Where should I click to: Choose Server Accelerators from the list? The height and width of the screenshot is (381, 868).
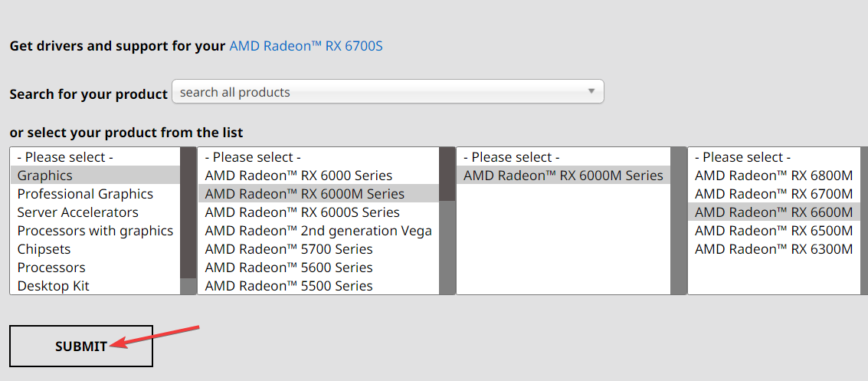77,212
